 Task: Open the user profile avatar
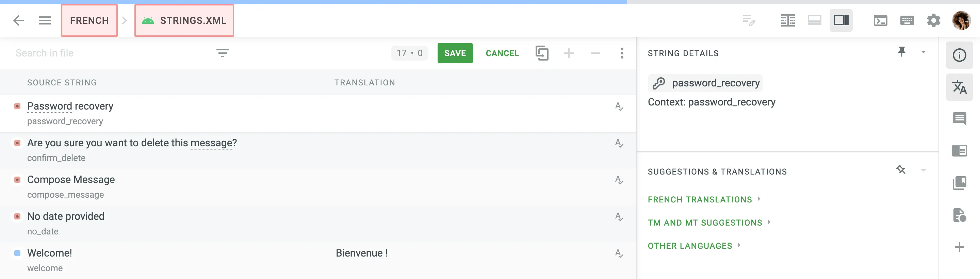tap(961, 20)
